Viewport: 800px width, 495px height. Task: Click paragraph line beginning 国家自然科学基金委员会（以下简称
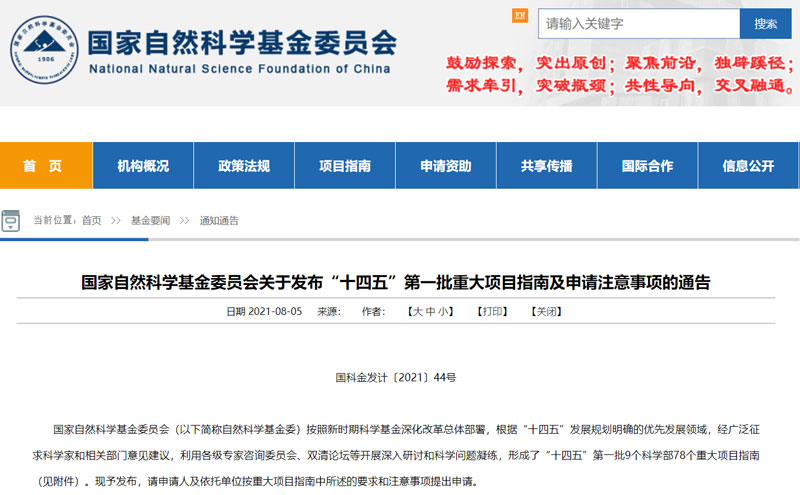click(x=407, y=429)
